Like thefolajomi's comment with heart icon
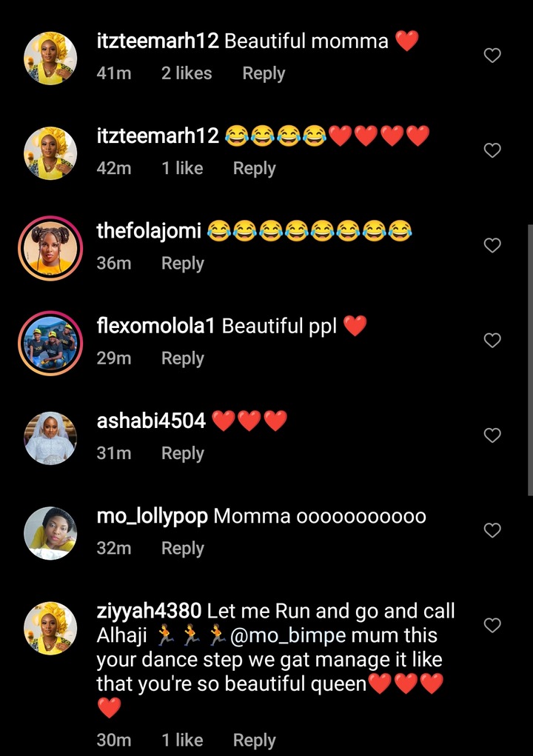533x756 pixels. 492,245
